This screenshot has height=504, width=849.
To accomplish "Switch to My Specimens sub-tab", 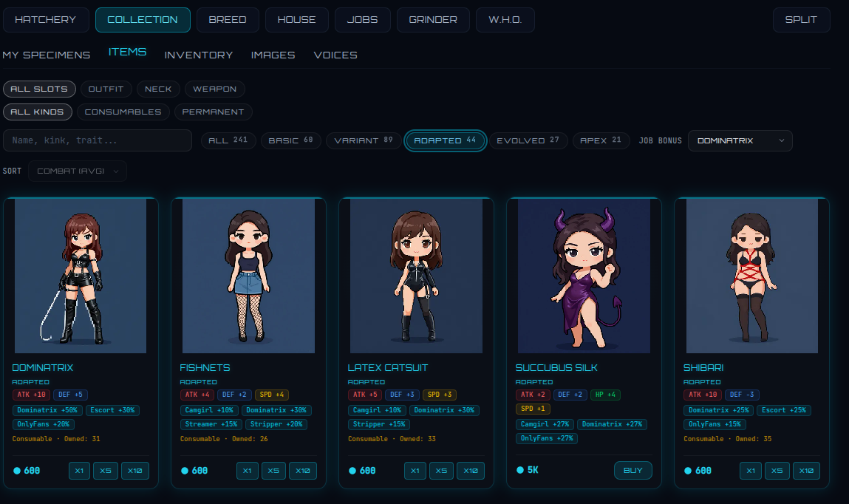I will pyautogui.click(x=47, y=55).
